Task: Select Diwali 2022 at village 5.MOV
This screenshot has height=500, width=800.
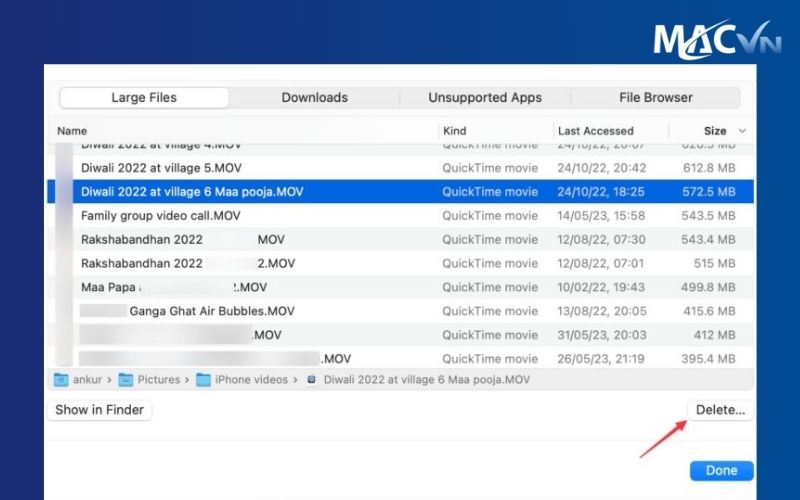Action: pos(400,168)
